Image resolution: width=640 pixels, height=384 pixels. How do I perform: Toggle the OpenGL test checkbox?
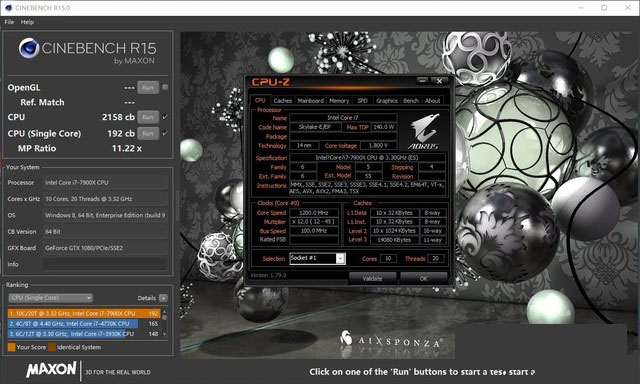coord(165,87)
